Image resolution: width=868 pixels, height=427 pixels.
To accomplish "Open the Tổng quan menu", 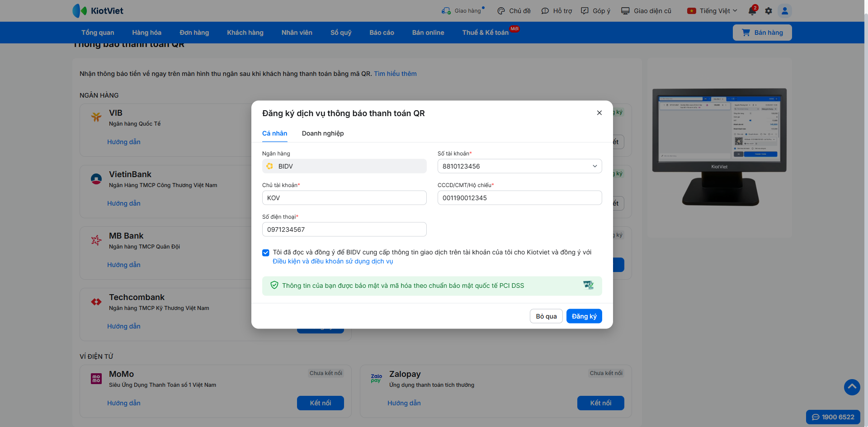I will [x=98, y=33].
